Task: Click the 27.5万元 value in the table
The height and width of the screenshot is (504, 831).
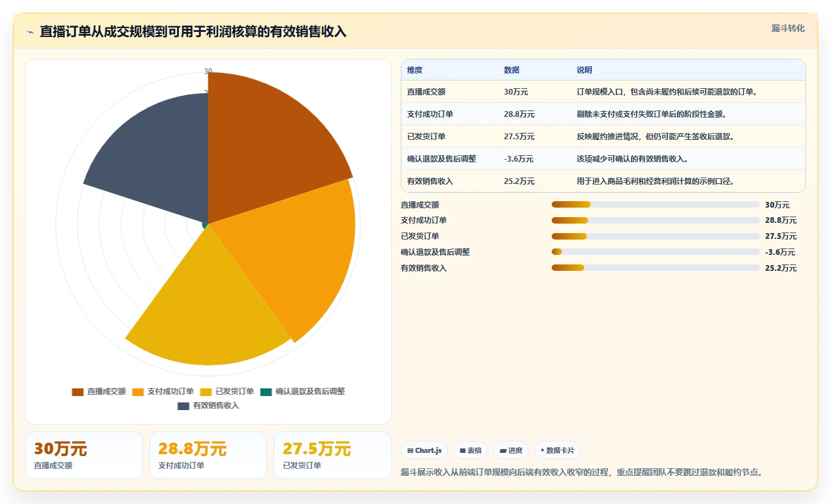Action: (x=519, y=137)
